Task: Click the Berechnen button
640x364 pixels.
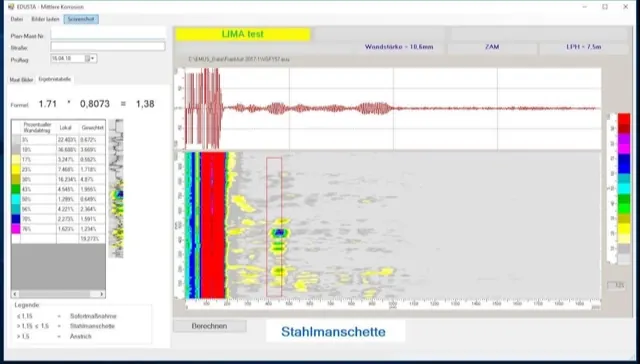Action: (209, 326)
